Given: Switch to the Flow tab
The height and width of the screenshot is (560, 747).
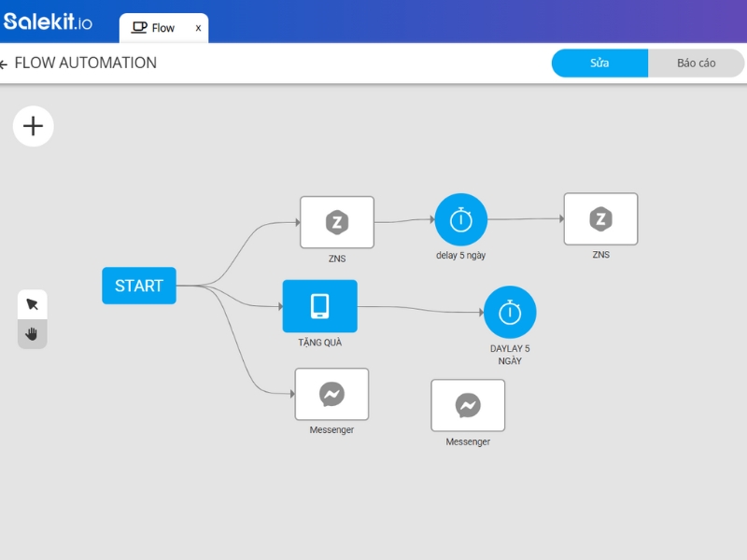Looking at the screenshot, I should click(159, 27).
